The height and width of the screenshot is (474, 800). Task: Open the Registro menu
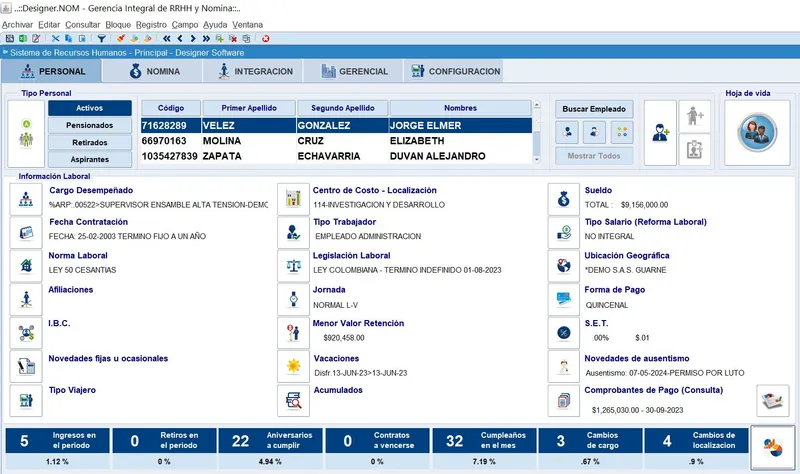click(151, 24)
